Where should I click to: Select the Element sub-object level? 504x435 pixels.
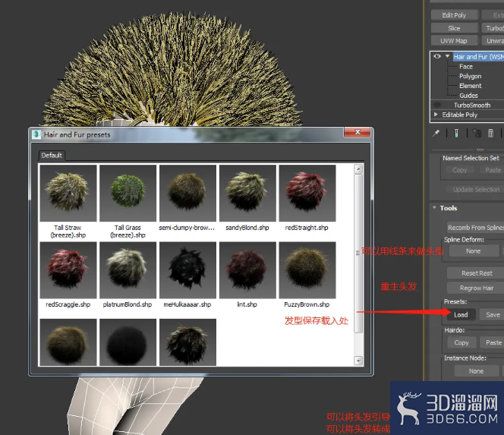[x=471, y=86]
